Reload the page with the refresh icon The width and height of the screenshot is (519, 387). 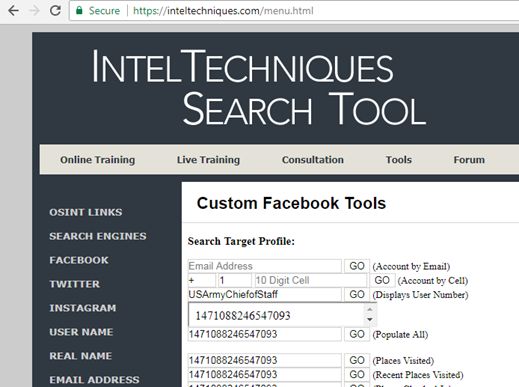coord(55,11)
